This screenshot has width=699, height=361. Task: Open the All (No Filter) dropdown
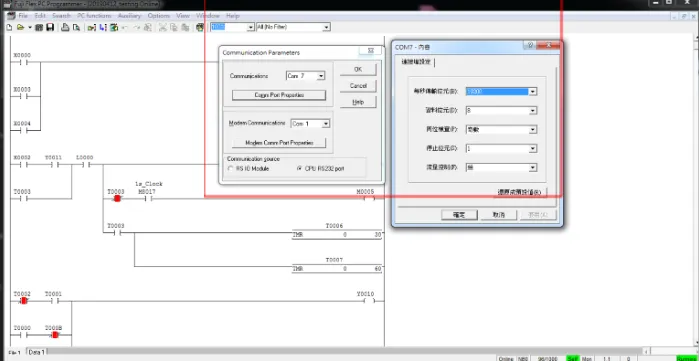click(x=326, y=27)
